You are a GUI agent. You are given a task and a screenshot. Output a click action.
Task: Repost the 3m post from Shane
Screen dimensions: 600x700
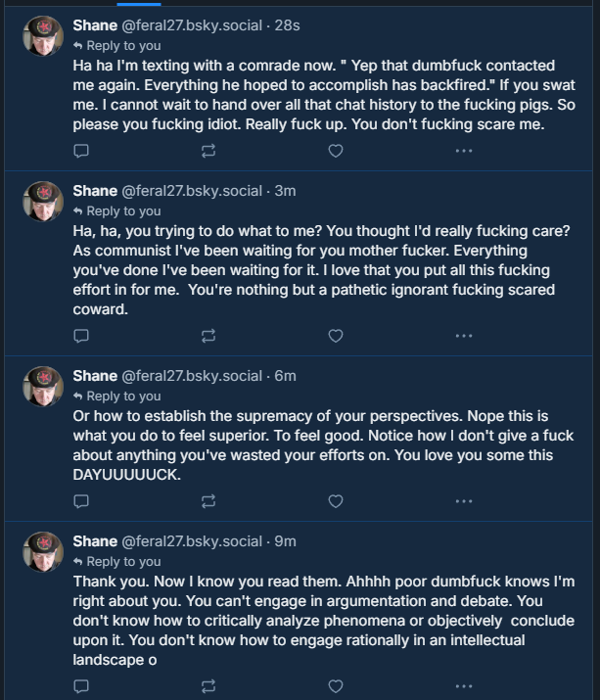(x=208, y=336)
